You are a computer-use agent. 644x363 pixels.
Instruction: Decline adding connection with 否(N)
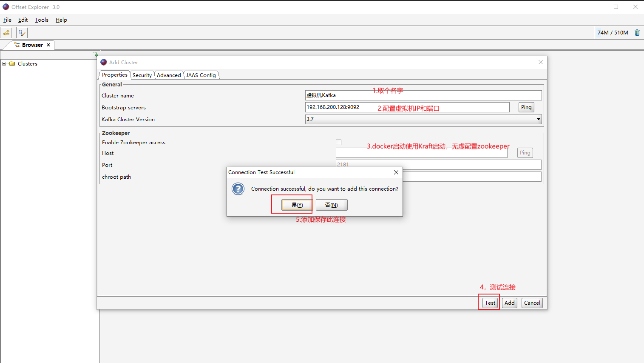332,205
